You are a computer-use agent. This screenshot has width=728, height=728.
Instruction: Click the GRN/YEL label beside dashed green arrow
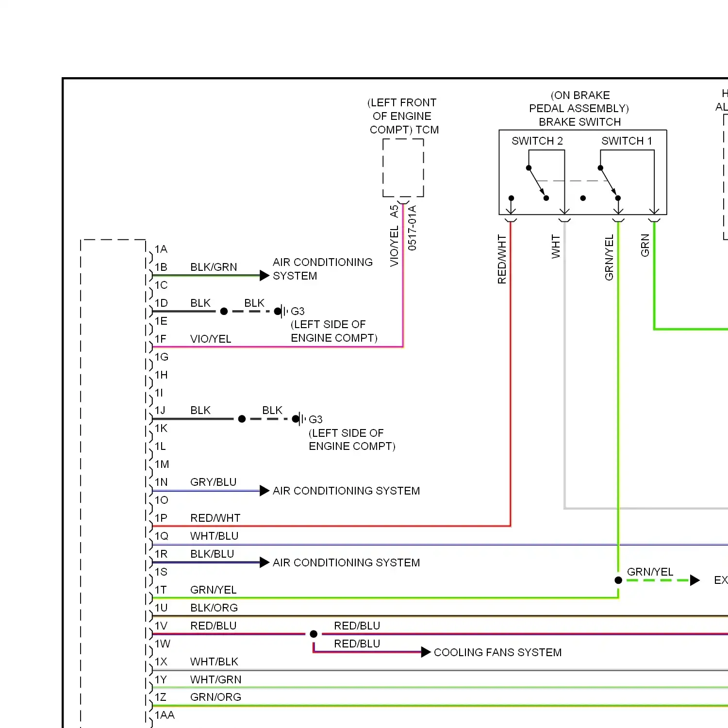(650, 572)
